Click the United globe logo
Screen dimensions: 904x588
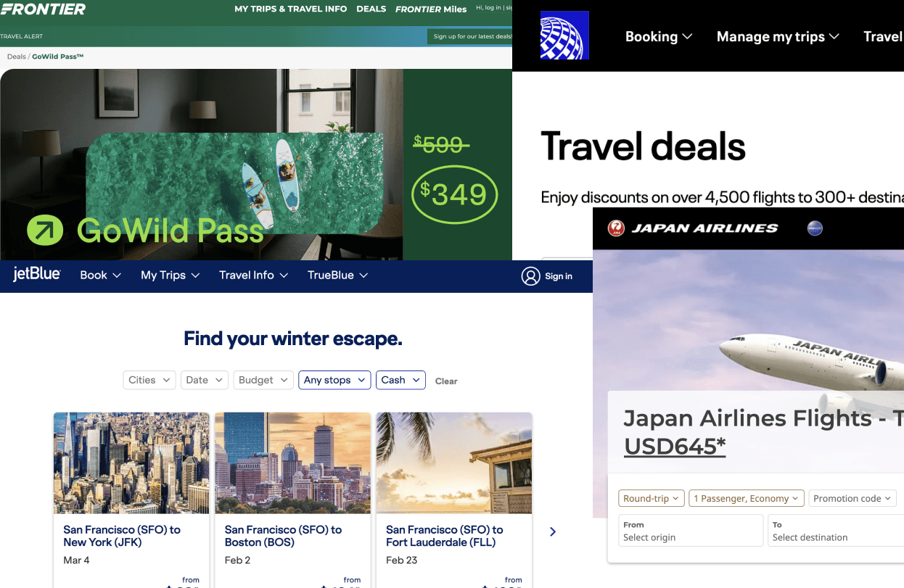[564, 36]
